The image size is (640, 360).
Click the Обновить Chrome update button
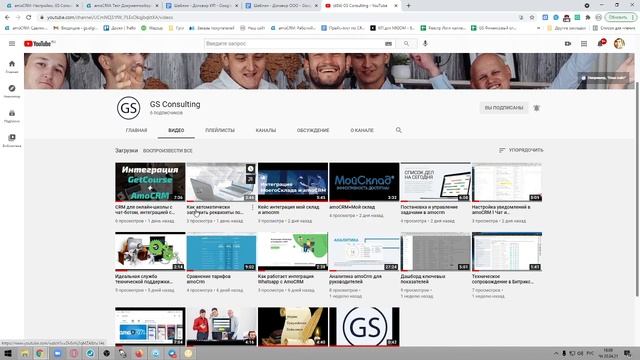[x=620, y=17]
